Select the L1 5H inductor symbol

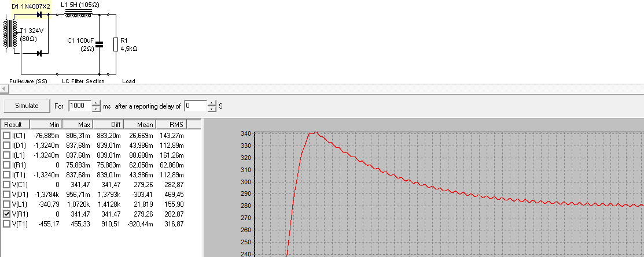point(79,14)
